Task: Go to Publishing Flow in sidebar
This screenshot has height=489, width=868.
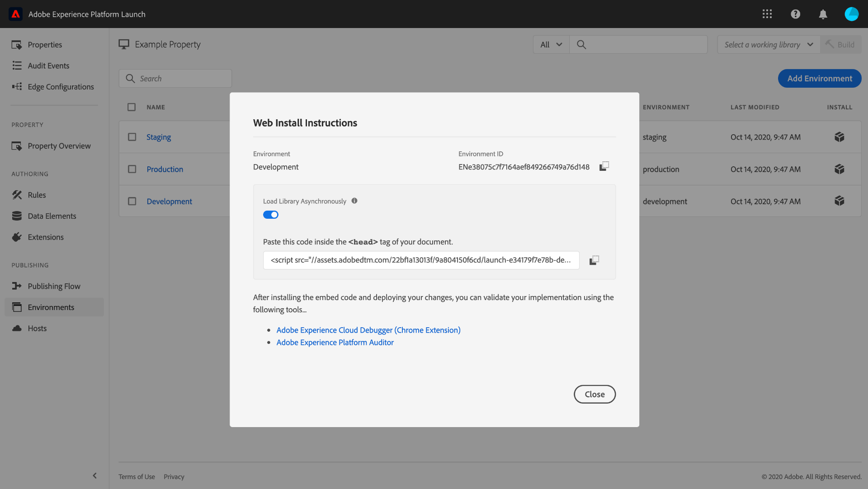Action: point(54,286)
